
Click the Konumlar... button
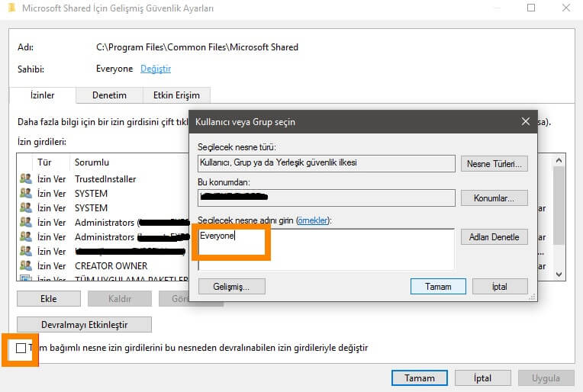pyautogui.click(x=494, y=198)
